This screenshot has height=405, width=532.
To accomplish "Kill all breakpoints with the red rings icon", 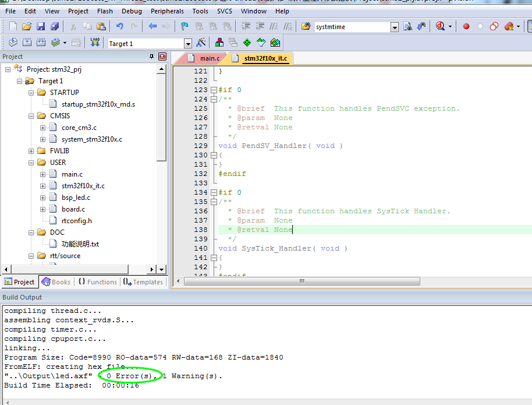I will click(x=494, y=26).
